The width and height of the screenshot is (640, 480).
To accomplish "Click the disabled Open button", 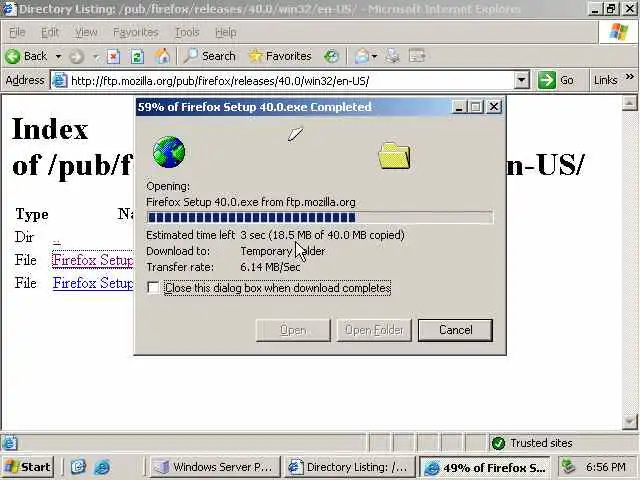I will 293,330.
